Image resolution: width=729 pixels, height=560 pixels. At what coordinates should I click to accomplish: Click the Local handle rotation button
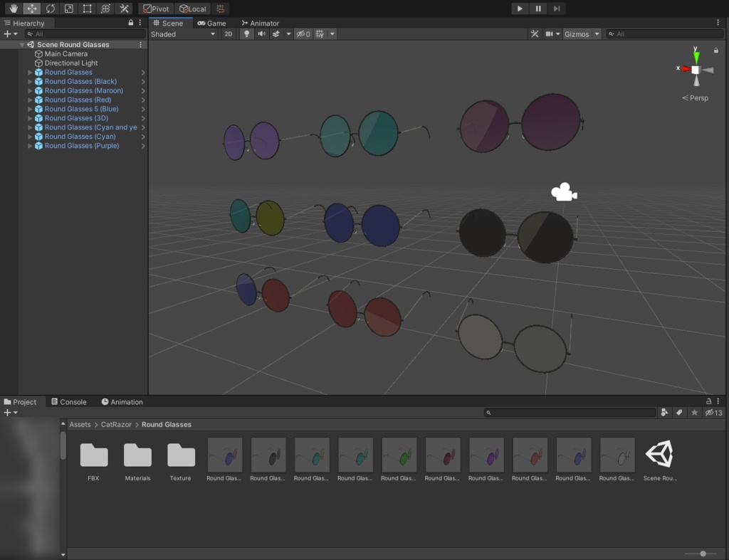click(x=192, y=9)
